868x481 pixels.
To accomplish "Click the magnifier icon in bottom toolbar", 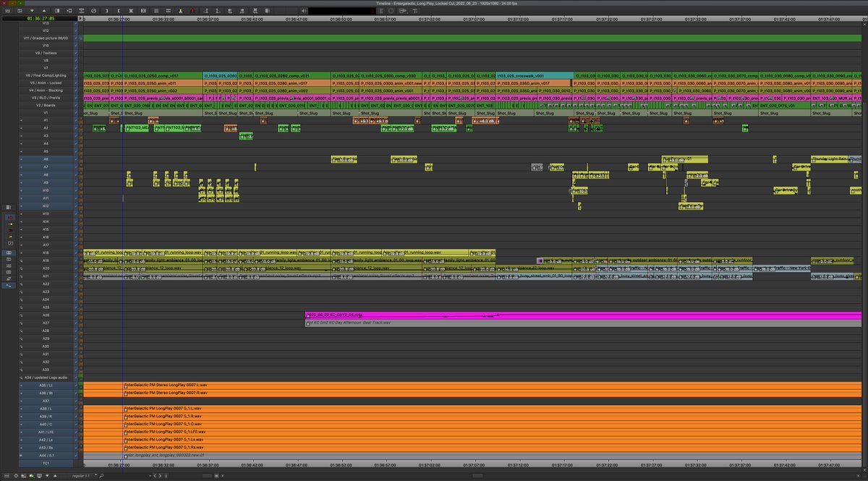I will (x=101, y=476).
